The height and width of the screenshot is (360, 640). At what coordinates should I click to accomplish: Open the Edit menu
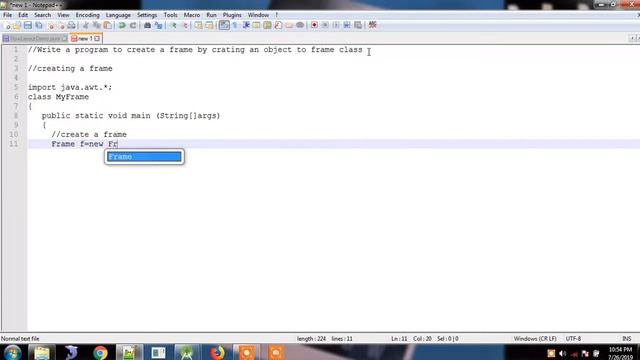(x=23, y=15)
